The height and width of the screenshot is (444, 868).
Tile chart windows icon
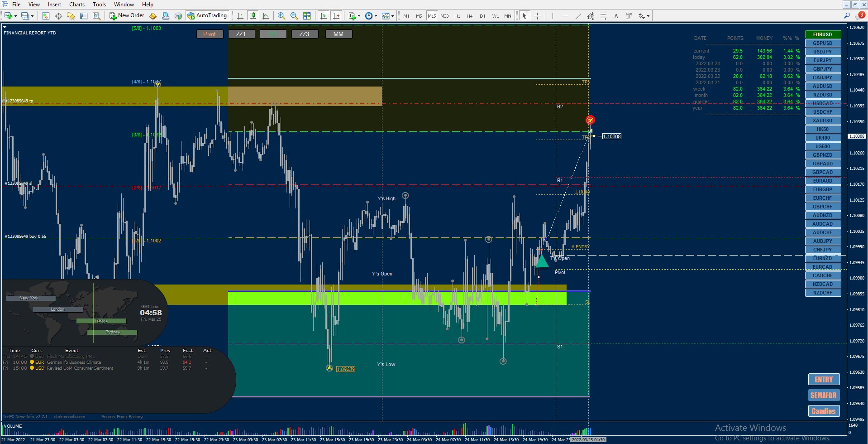coord(307,16)
